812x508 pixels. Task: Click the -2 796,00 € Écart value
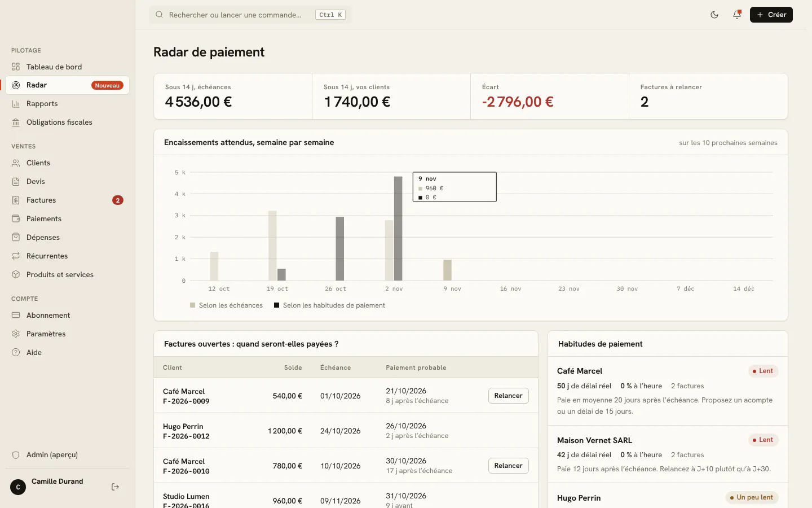pyautogui.click(x=518, y=102)
